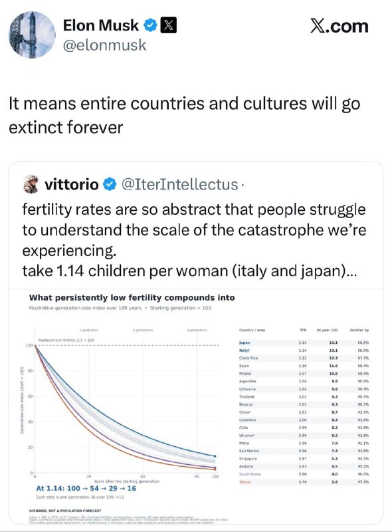Click vittorio's blue verified badge
The width and height of the screenshot is (392, 532).
109,184
